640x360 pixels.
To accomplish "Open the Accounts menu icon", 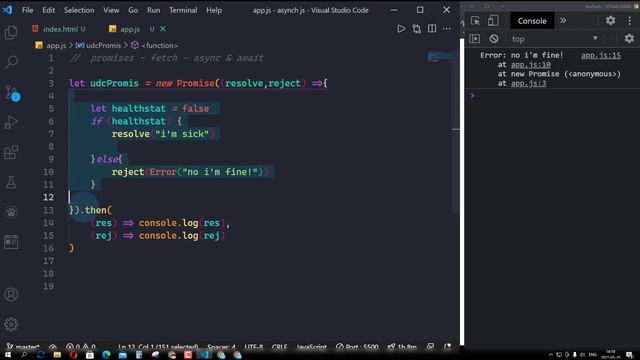I will [11, 294].
